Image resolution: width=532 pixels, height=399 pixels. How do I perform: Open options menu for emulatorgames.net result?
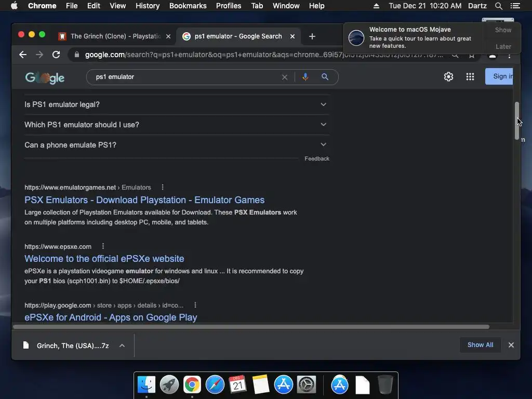pyautogui.click(x=163, y=187)
